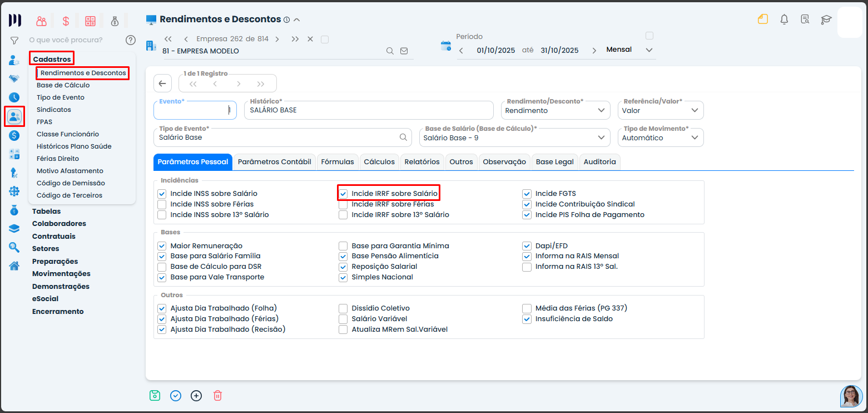Click the calendar icon next to Período
The image size is (868, 413).
coord(446,46)
